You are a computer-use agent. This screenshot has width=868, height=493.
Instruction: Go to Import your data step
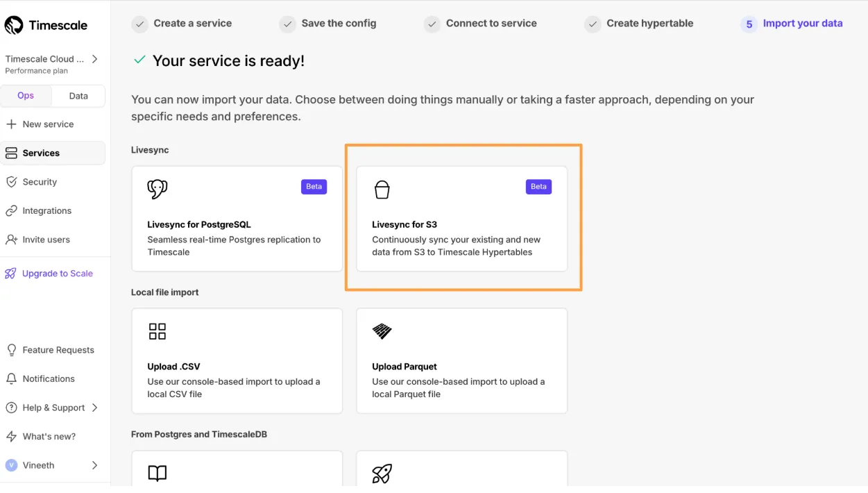792,24
